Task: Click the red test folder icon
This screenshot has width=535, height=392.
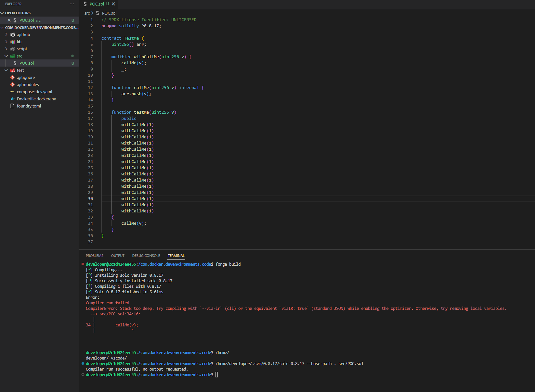Action: pyautogui.click(x=12, y=70)
